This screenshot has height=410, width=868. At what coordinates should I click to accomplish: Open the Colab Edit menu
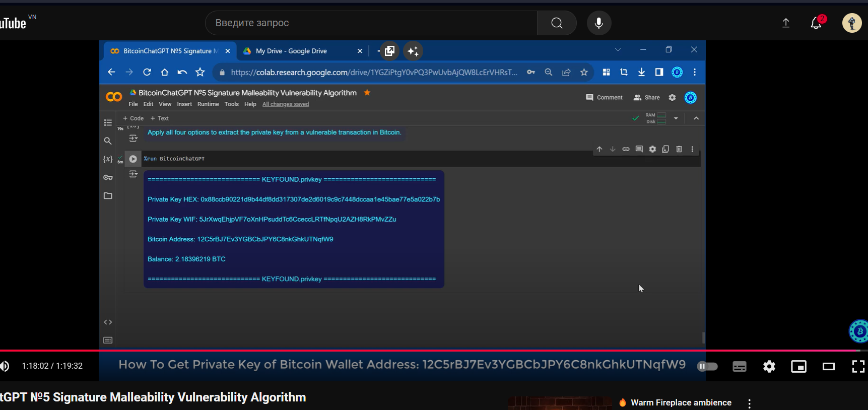pyautogui.click(x=148, y=104)
